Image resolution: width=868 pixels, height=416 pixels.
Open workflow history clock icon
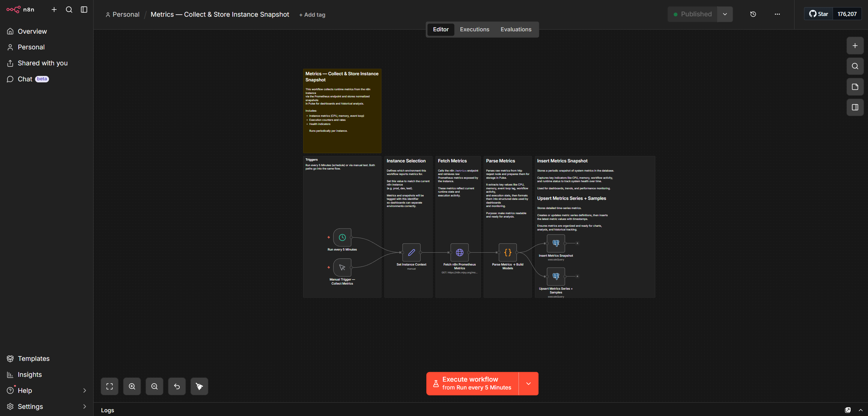tap(753, 14)
